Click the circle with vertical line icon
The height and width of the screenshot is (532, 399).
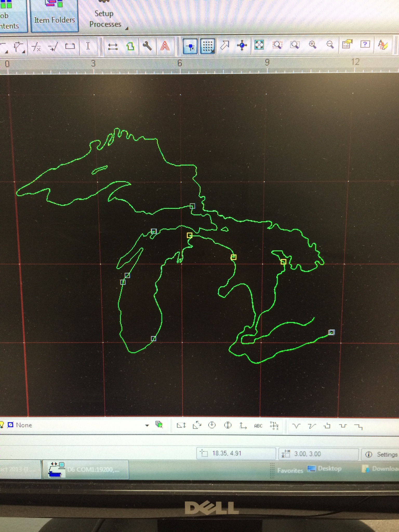(228, 425)
